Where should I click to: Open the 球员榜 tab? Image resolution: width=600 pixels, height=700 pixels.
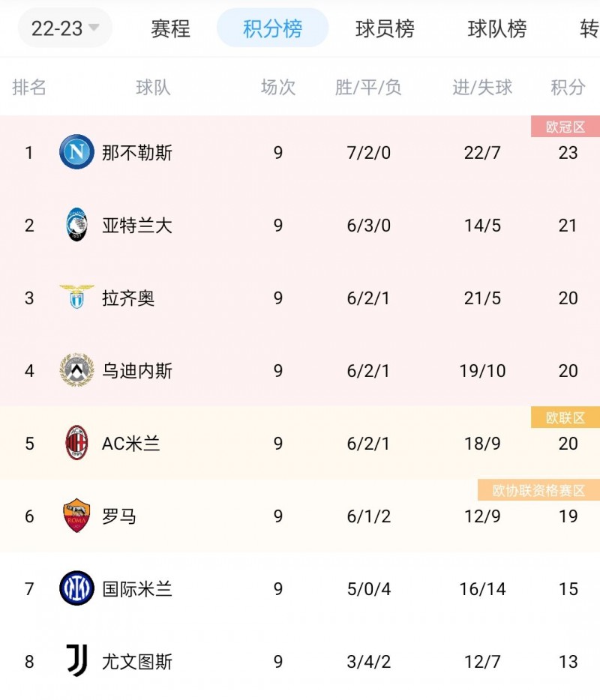[385, 28]
